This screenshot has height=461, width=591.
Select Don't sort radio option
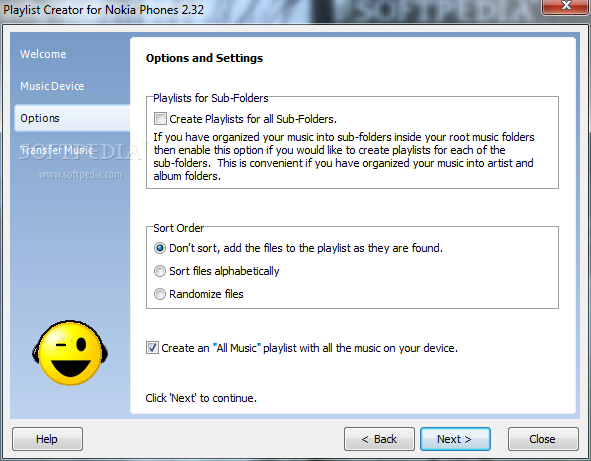(160, 248)
